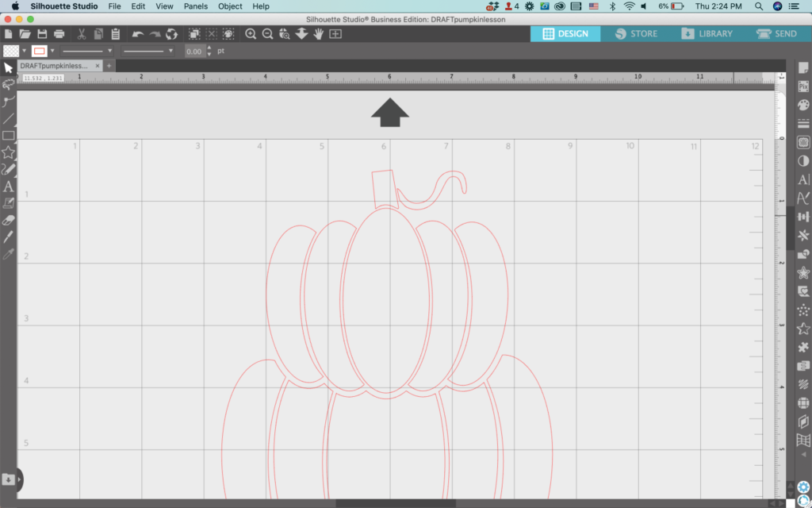Paste from clipboard using the clipboard icon
Image resolution: width=812 pixels, height=508 pixels.
point(116,34)
